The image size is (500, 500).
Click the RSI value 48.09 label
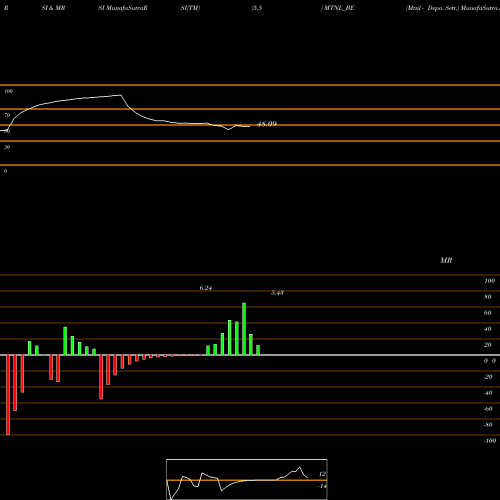pos(267,124)
